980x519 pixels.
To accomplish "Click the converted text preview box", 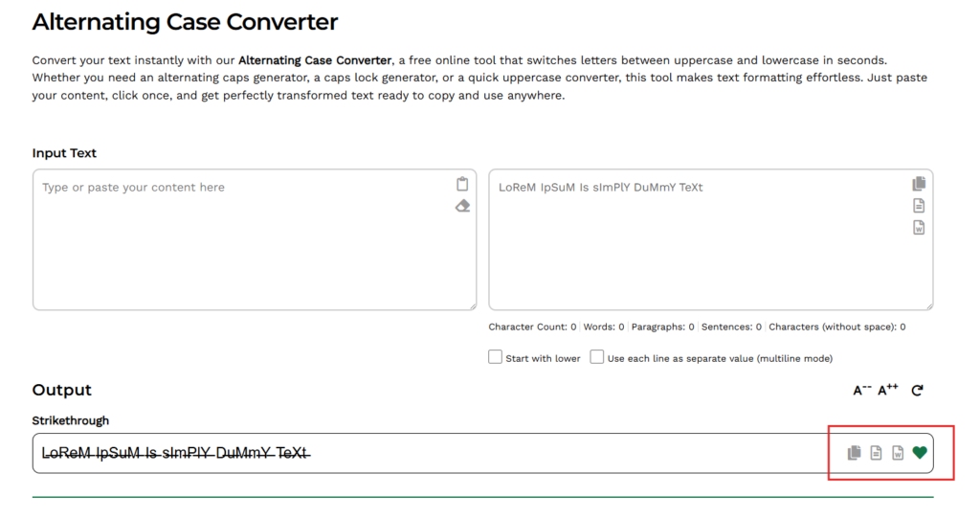I will (x=711, y=239).
